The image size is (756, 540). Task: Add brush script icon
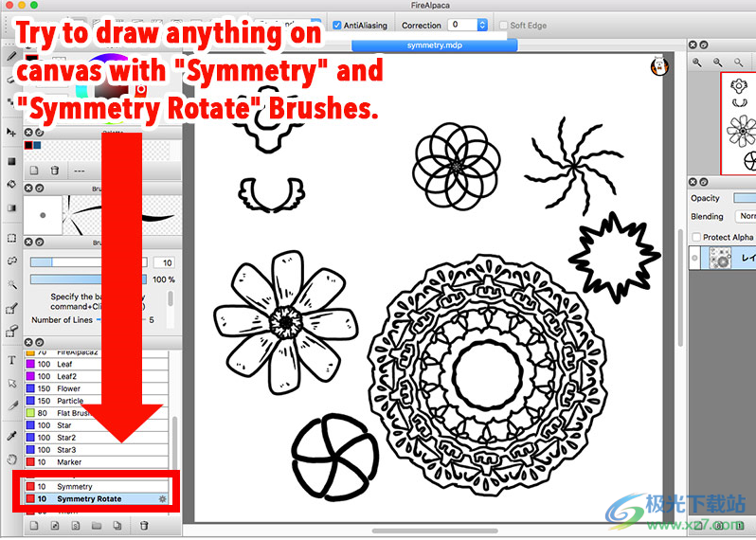click(x=76, y=526)
